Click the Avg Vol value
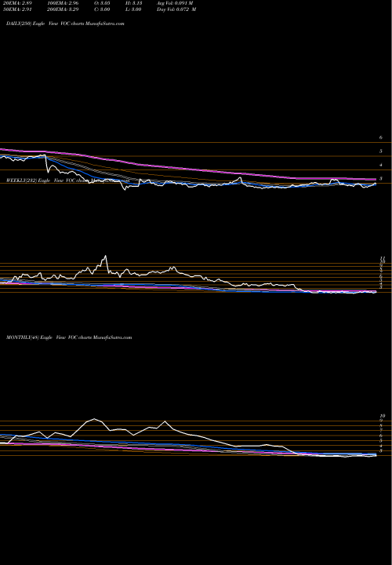392x565 pixels. [x=175, y=2]
